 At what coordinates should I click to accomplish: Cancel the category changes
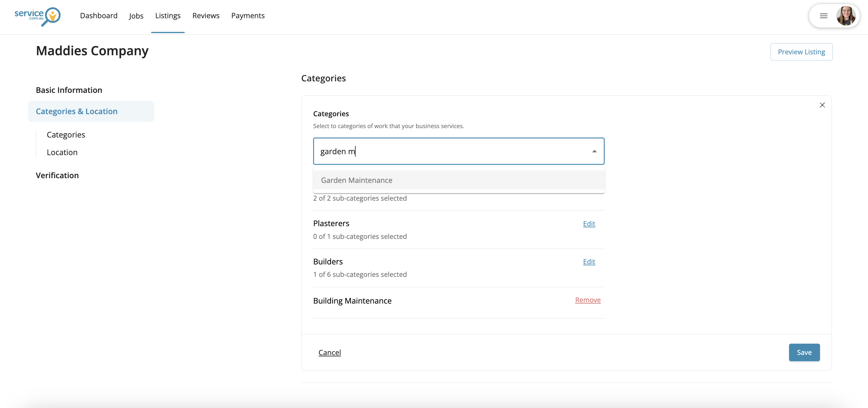click(329, 352)
